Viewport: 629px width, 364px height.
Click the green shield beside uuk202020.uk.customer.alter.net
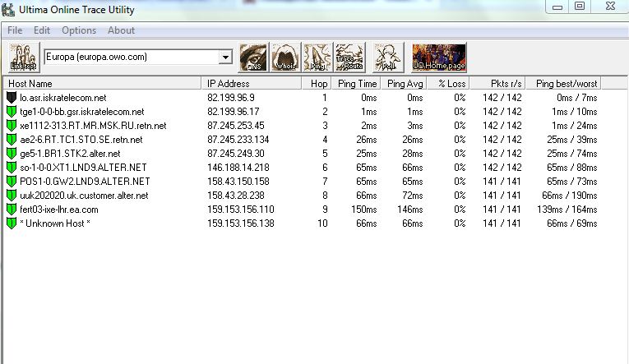point(12,196)
